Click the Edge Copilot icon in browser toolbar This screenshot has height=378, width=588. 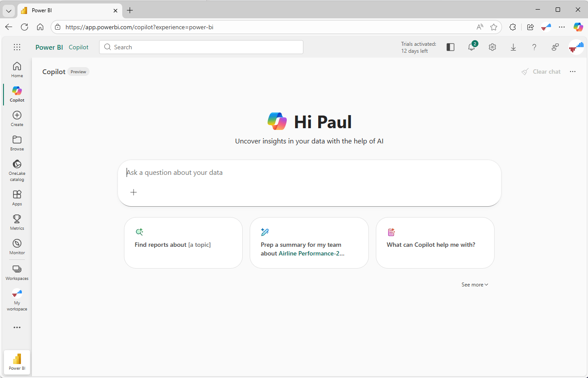(578, 27)
